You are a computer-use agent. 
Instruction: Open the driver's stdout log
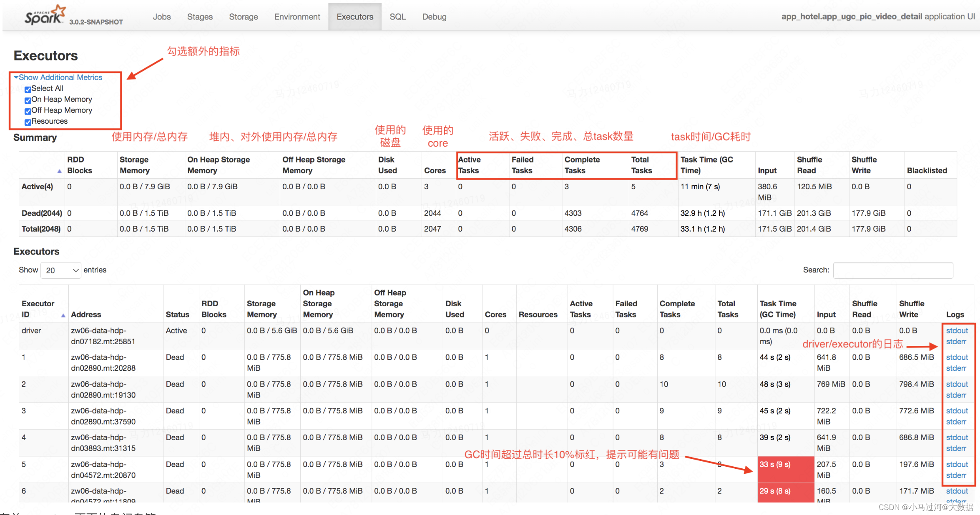pos(957,330)
